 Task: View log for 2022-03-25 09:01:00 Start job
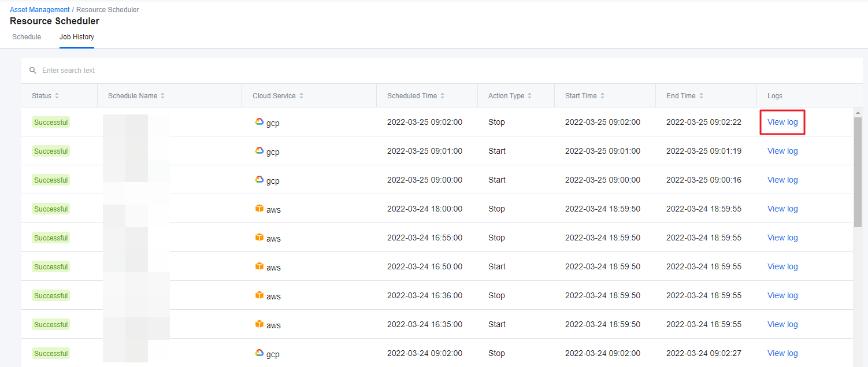pos(782,151)
